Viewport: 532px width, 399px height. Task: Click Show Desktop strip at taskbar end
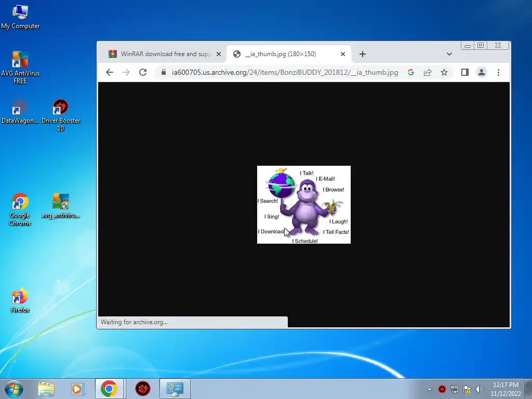[x=528, y=389]
